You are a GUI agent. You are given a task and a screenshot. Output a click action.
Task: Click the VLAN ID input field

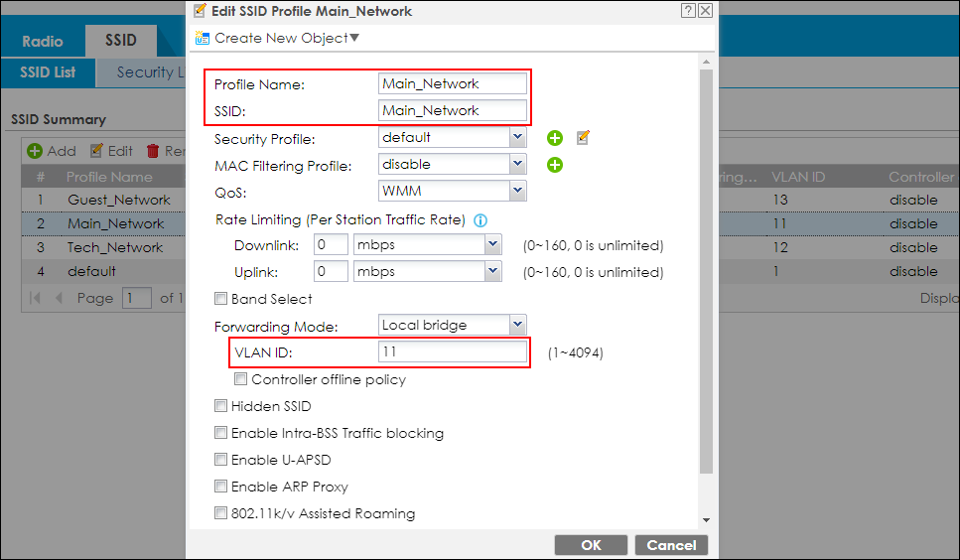tap(453, 351)
